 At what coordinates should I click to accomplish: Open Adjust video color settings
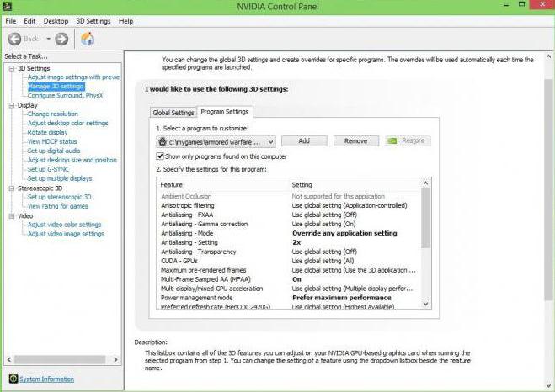(x=64, y=225)
